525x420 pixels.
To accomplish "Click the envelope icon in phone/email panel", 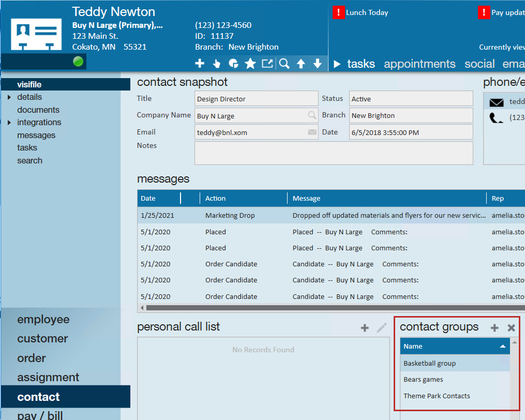I will pos(497,102).
